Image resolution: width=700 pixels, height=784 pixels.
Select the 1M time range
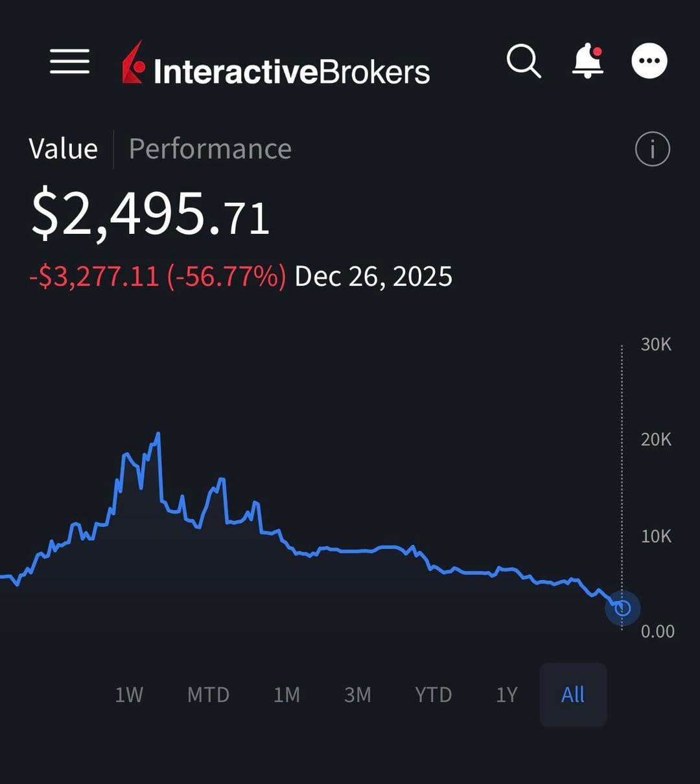pos(286,695)
